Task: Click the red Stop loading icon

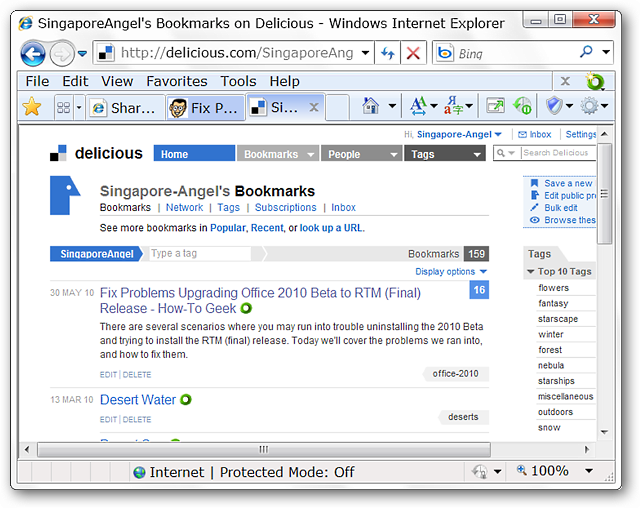Action: click(413, 53)
